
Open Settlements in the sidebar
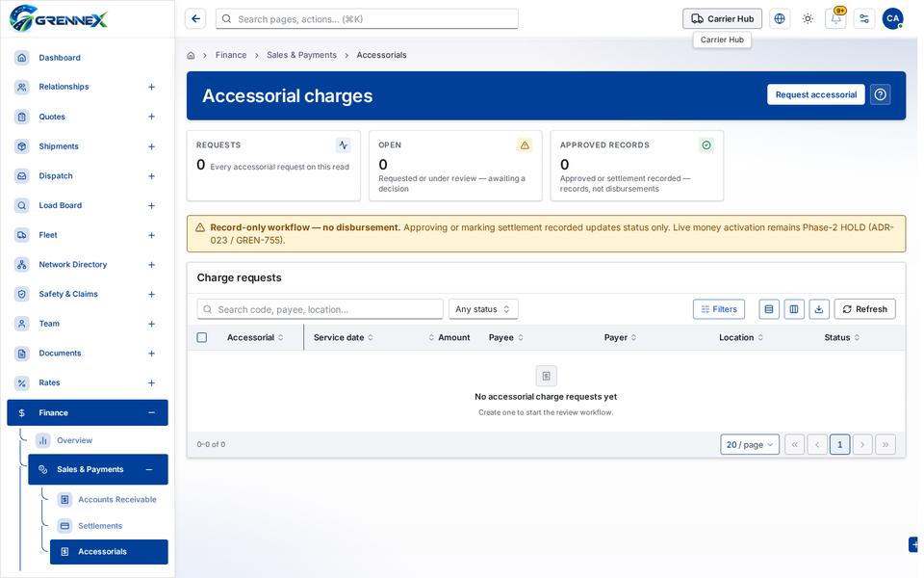[x=109, y=526]
